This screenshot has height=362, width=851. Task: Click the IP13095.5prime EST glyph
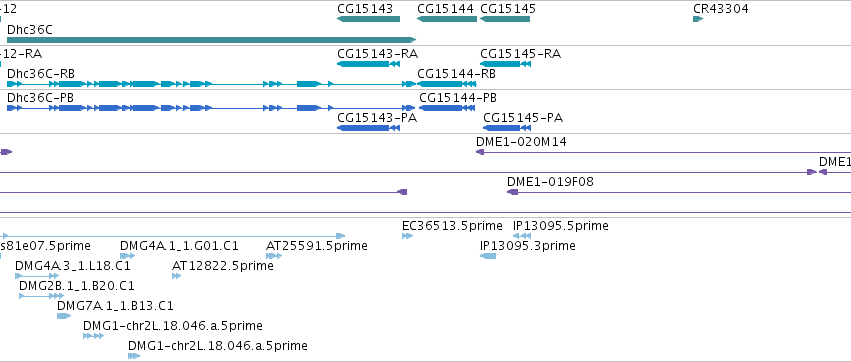click(x=522, y=236)
